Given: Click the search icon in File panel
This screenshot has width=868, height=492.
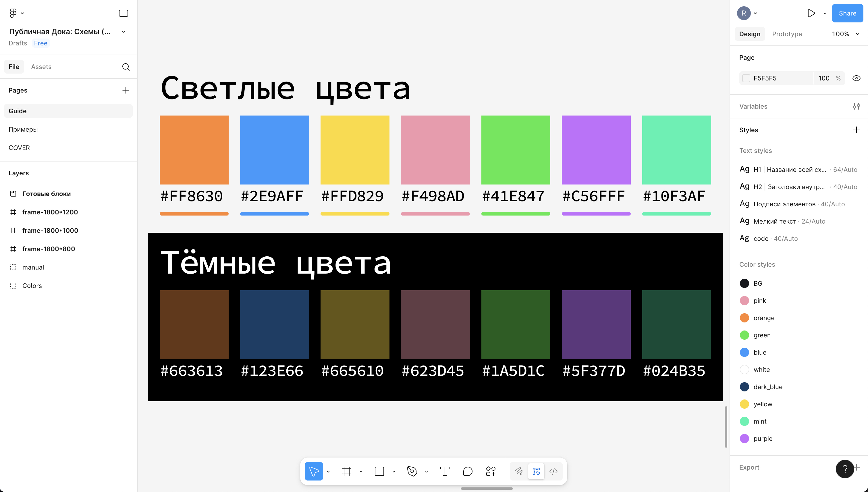Looking at the screenshot, I should tap(126, 67).
